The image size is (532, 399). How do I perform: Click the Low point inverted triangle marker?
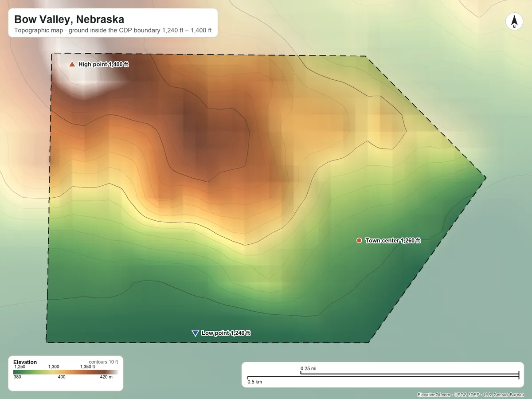[195, 333]
